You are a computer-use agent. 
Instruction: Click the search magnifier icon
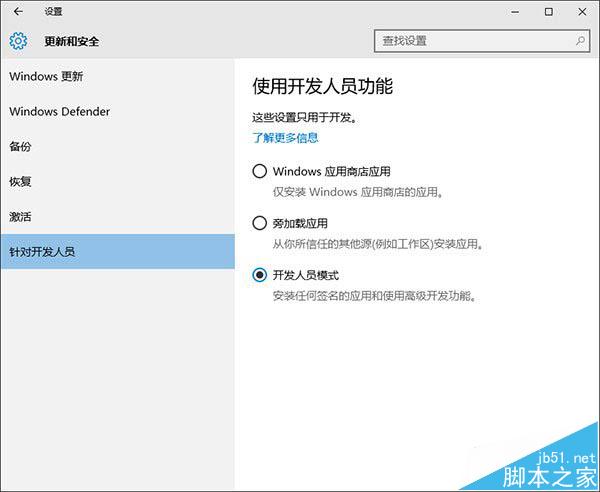[580, 41]
